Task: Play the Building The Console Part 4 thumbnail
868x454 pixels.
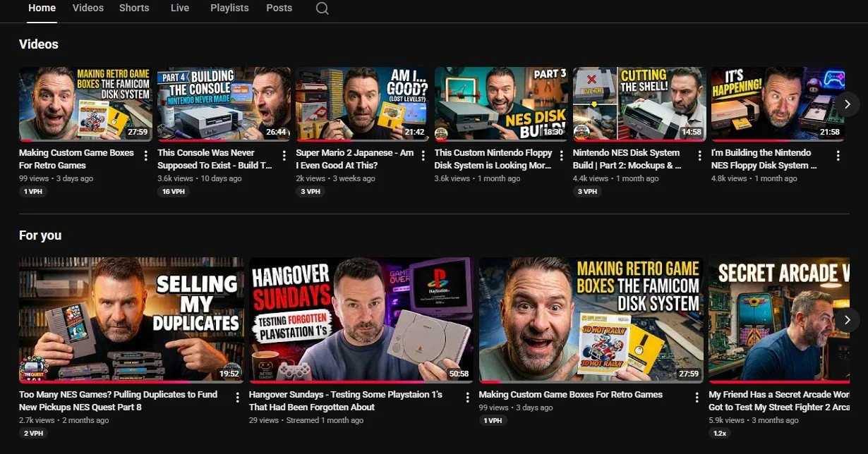Action: [x=224, y=104]
